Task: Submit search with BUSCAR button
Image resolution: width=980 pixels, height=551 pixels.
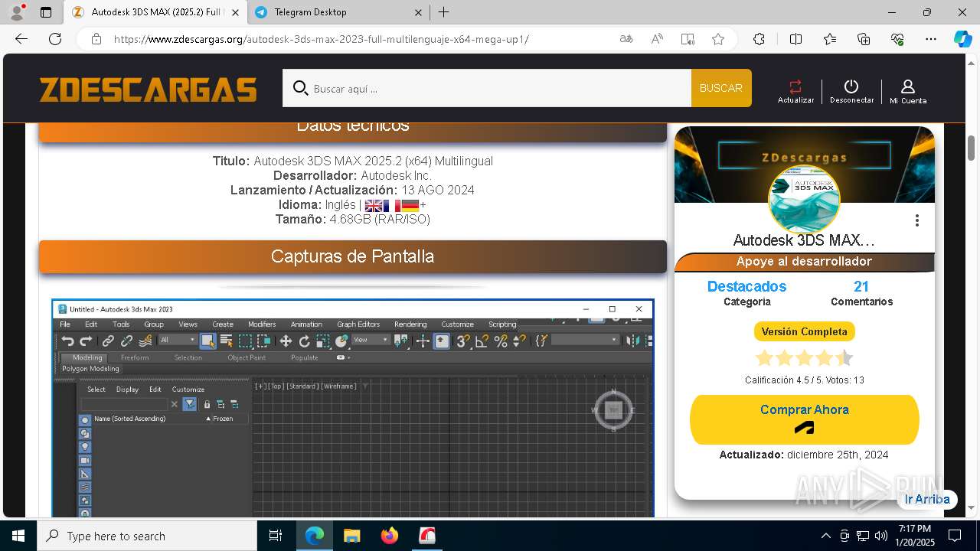Action: click(x=721, y=88)
